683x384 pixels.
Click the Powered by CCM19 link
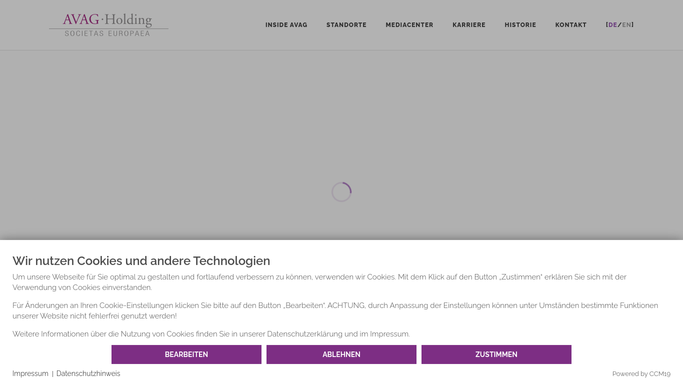click(x=641, y=374)
